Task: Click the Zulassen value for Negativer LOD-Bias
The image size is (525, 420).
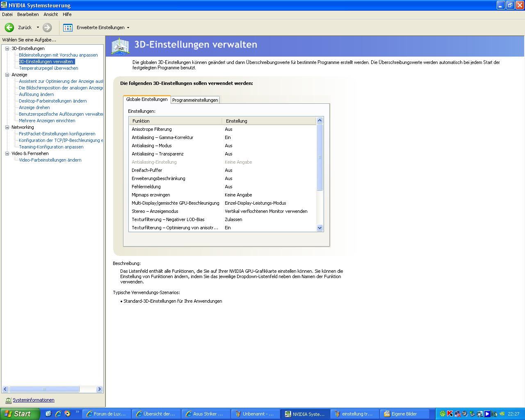Action: (233, 219)
